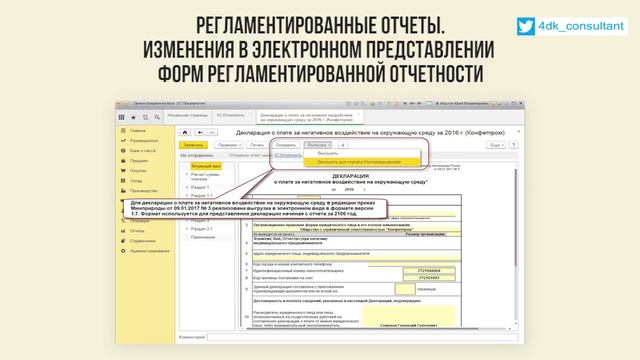Click the Руководителю chart icon
Image resolution: width=640 pixels, height=360 pixels.
(x=123, y=141)
